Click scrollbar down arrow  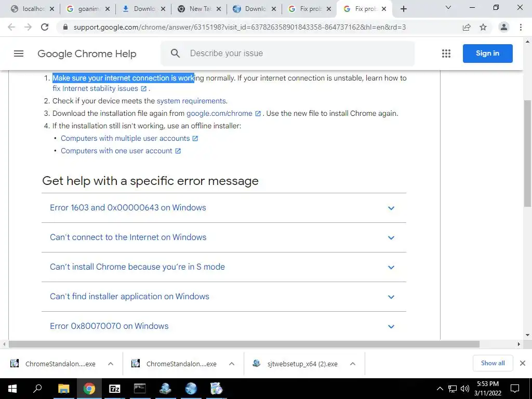point(527,335)
